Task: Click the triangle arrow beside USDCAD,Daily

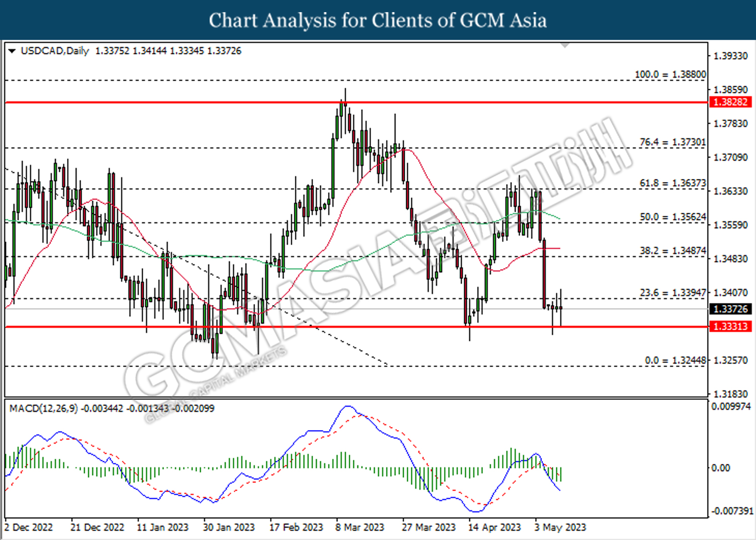Action: [x=12, y=51]
